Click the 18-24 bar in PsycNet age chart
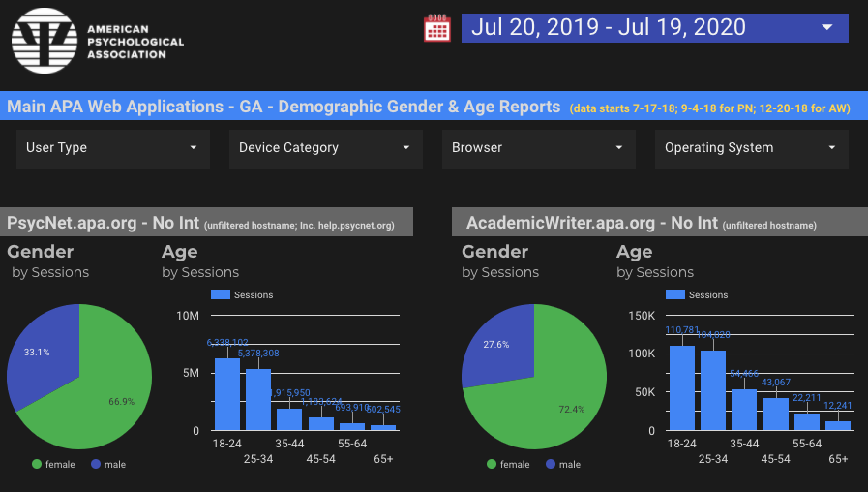868x492 pixels. (x=226, y=394)
